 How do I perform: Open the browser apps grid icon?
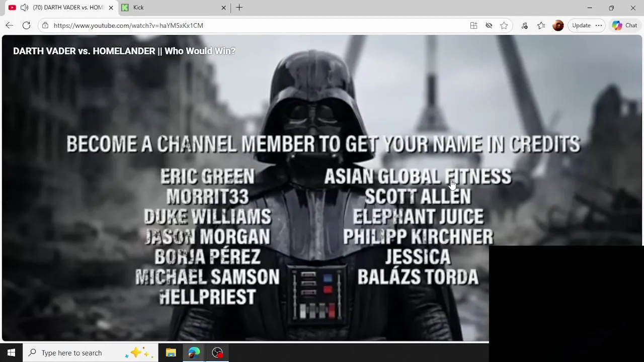(473, 25)
